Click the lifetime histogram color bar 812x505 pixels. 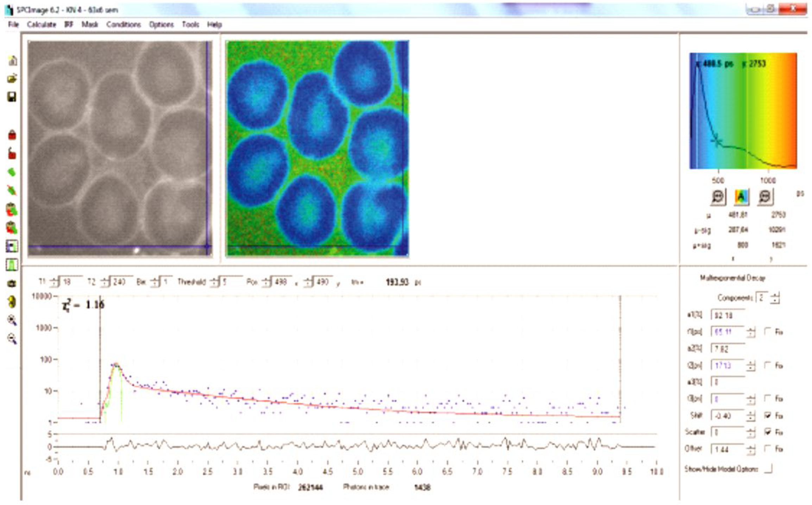click(743, 111)
